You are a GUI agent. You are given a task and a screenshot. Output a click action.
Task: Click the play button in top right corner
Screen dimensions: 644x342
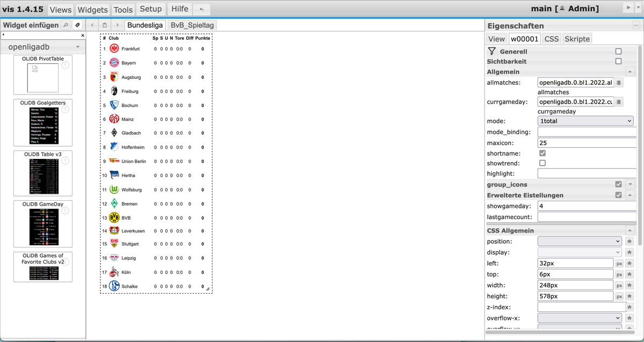(x=627, y=8)
